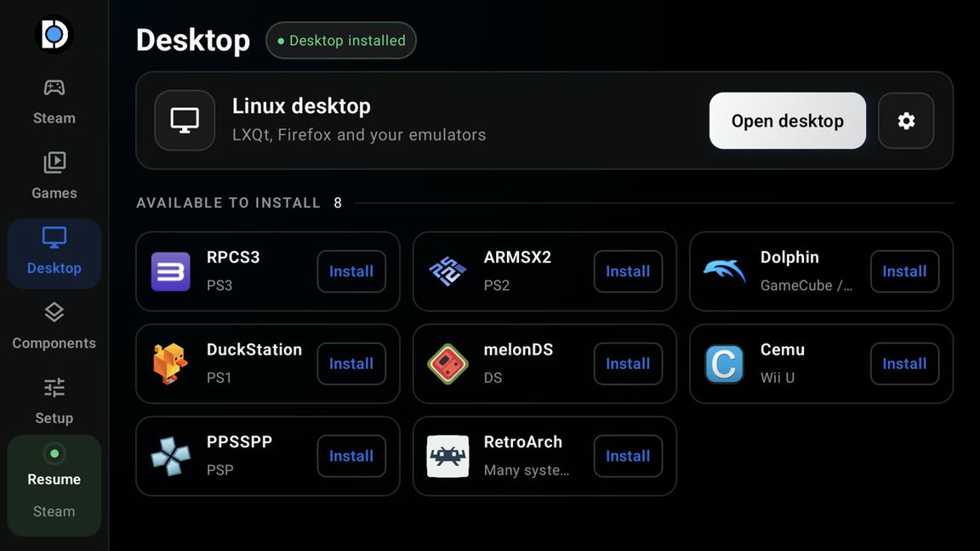The image size is (980, 551).
Task: Click the "Desktop" page title
Action: click(193, 41)
